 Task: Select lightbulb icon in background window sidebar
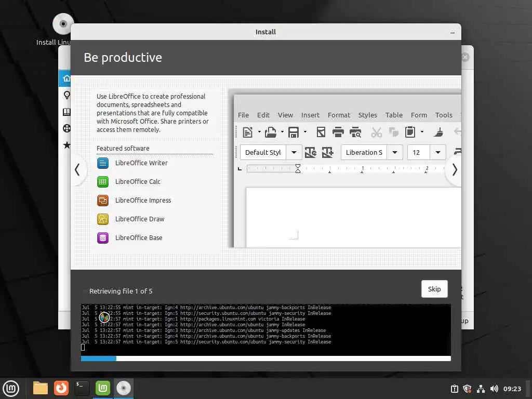66,95
